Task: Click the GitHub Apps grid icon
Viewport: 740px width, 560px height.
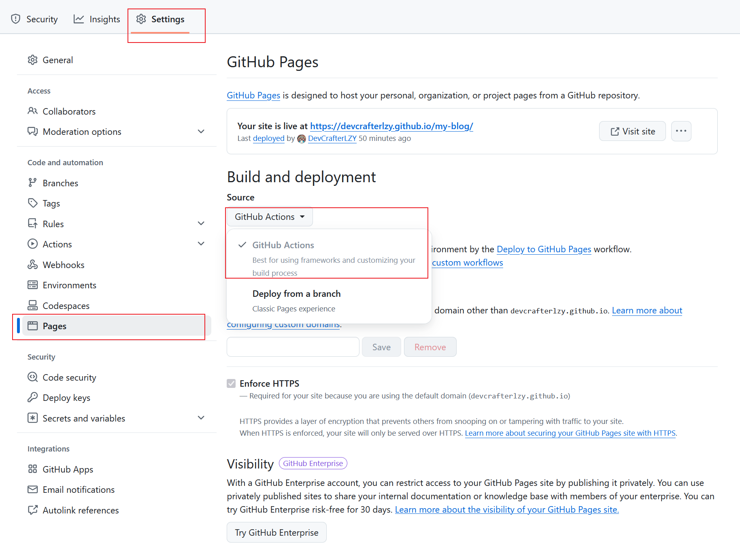Action: coord(32,469)
